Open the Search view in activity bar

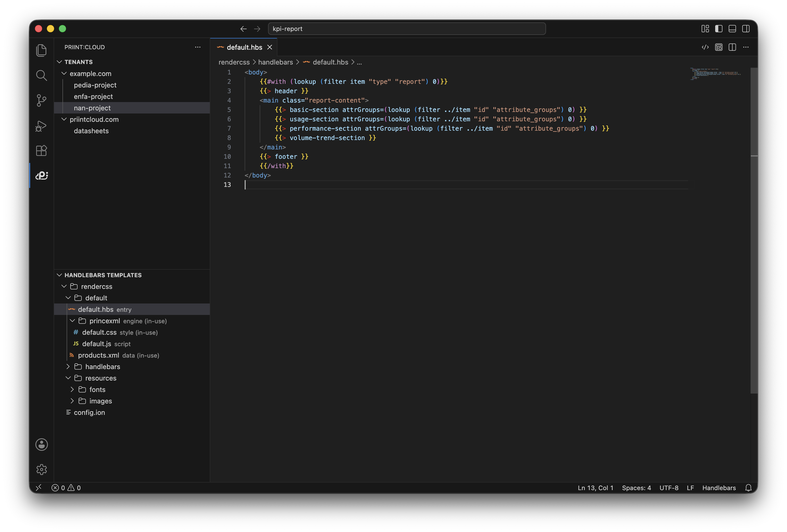(x=41, y=75)
